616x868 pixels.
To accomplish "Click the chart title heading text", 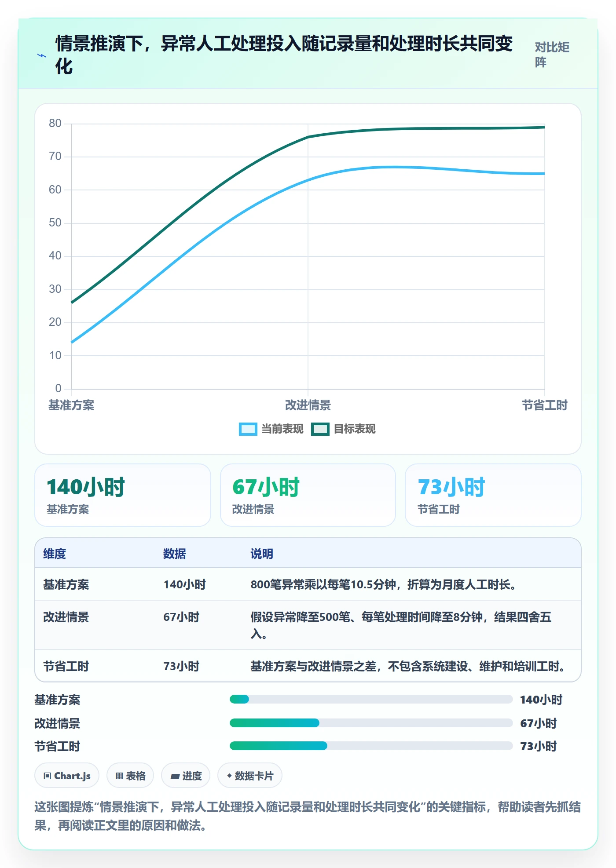I will pyautogui.click(x=284, y=55).
